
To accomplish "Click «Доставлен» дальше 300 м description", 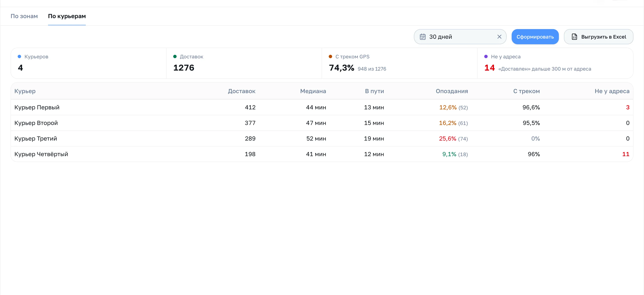I will (x=545, y=69).
